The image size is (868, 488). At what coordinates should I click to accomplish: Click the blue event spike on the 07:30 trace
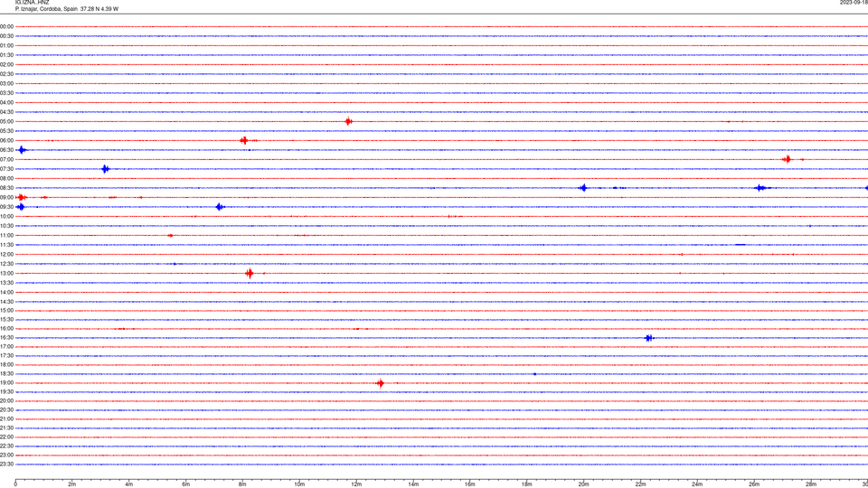pos(105,169)
